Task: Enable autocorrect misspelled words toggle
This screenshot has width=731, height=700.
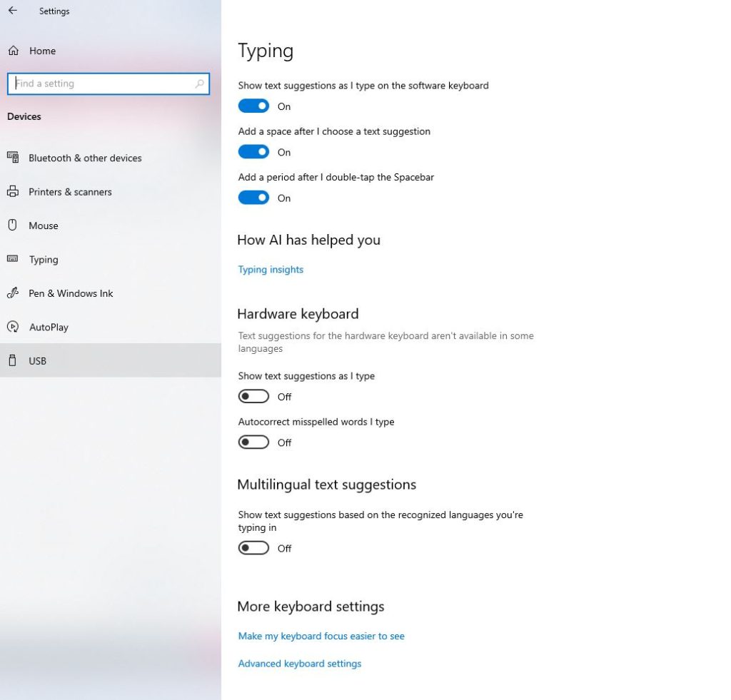Action: pyautogui.click(x=253, y=442)
